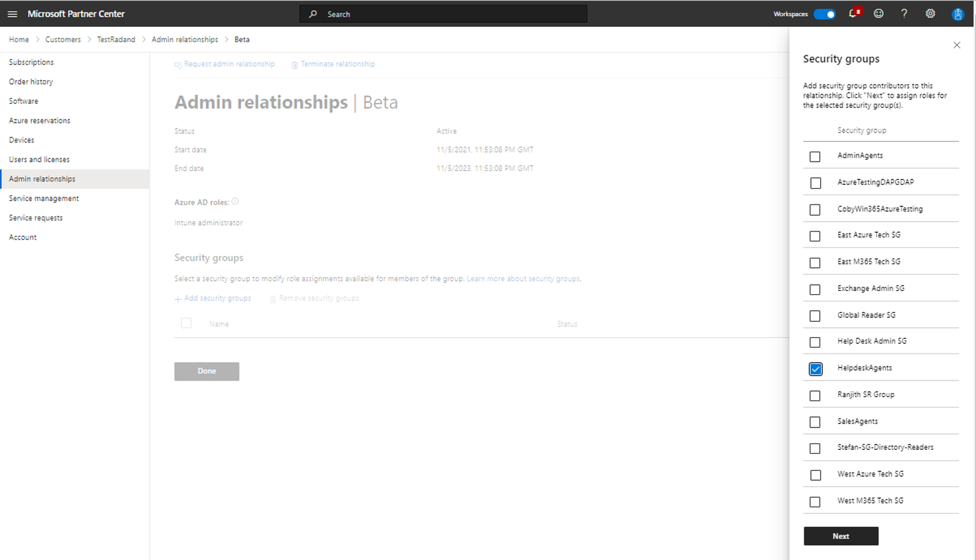The height and width of the screenshot is (560, 976).
Task: Click the Name column header
Action: coord(219,324)
